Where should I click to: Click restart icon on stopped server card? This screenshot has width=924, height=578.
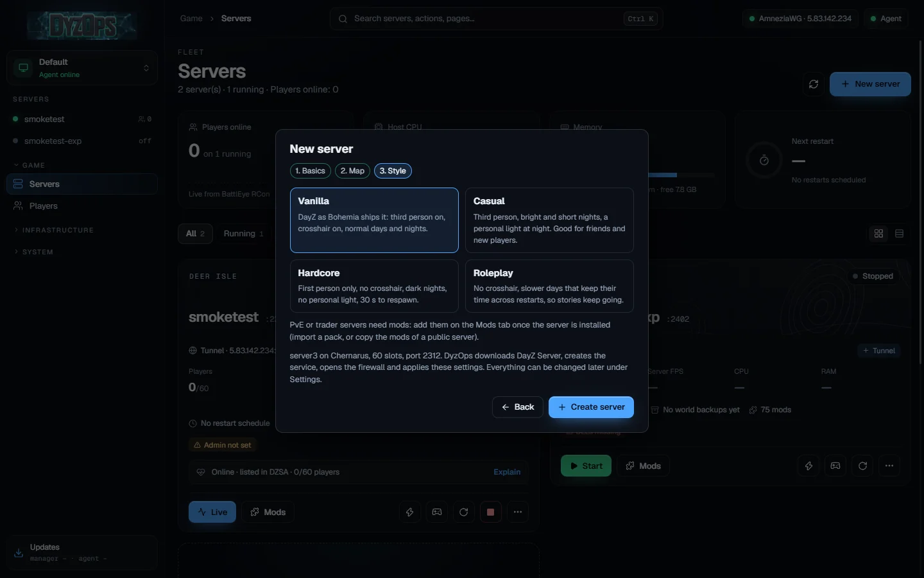tap(862, 466)
